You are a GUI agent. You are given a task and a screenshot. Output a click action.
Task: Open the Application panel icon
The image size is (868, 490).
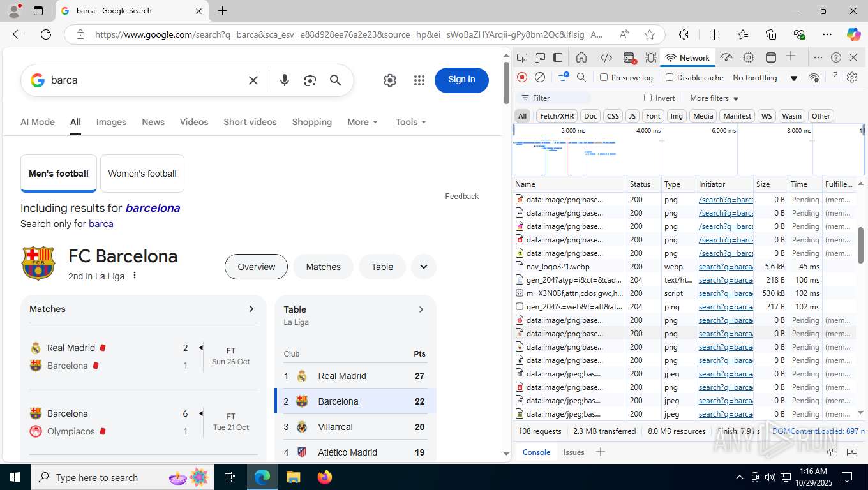(x=770, y=57)
